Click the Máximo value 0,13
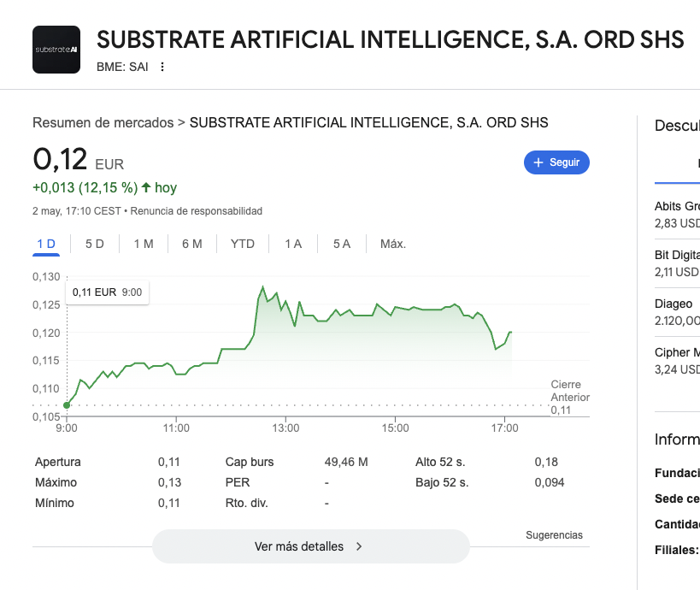 click(169, 482)
